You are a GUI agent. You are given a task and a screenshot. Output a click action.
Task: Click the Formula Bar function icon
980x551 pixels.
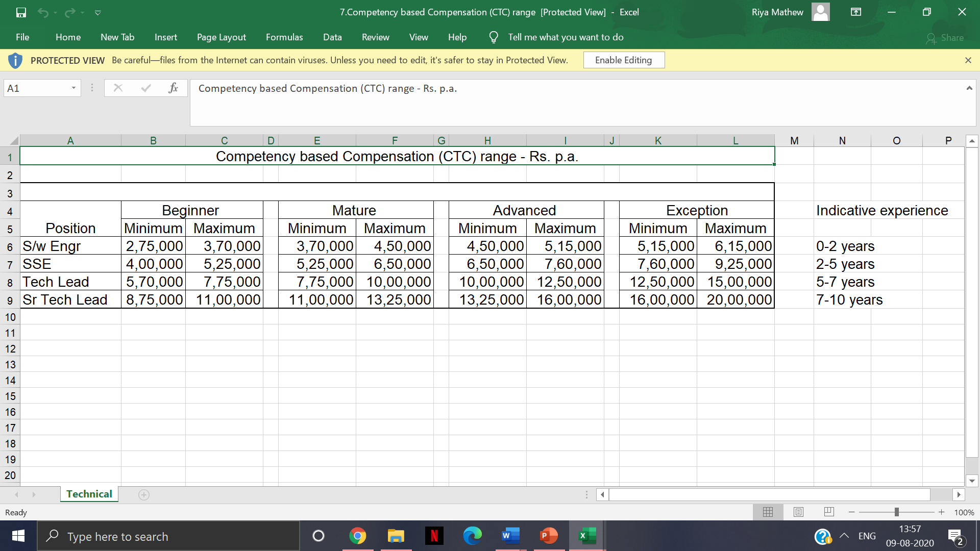click(173, 88)
